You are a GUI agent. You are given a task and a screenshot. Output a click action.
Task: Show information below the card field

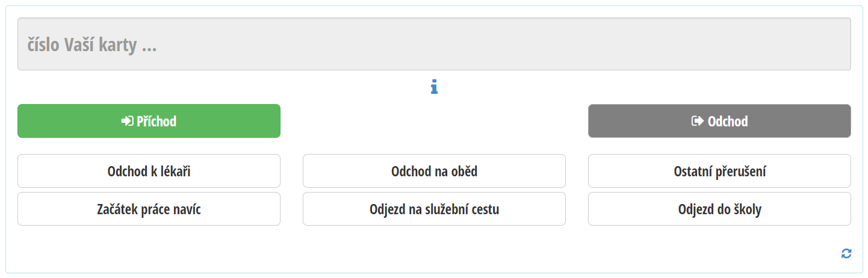(434, 87)
